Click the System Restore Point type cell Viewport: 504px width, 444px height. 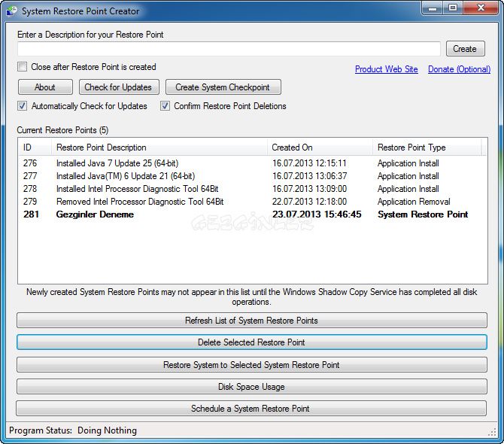(x=423, y=214)
